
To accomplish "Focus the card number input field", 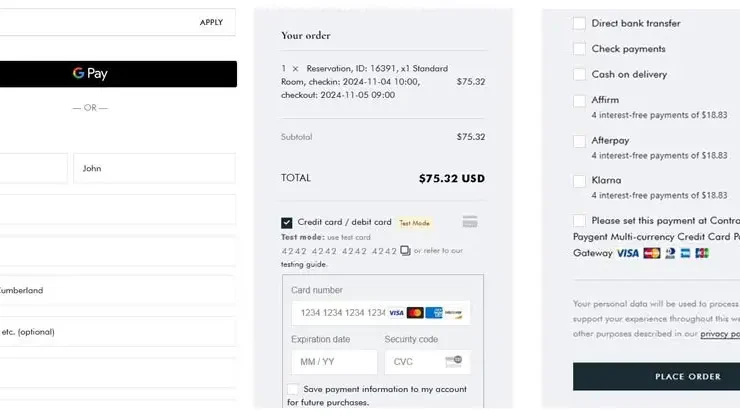I will click(380, 313).
